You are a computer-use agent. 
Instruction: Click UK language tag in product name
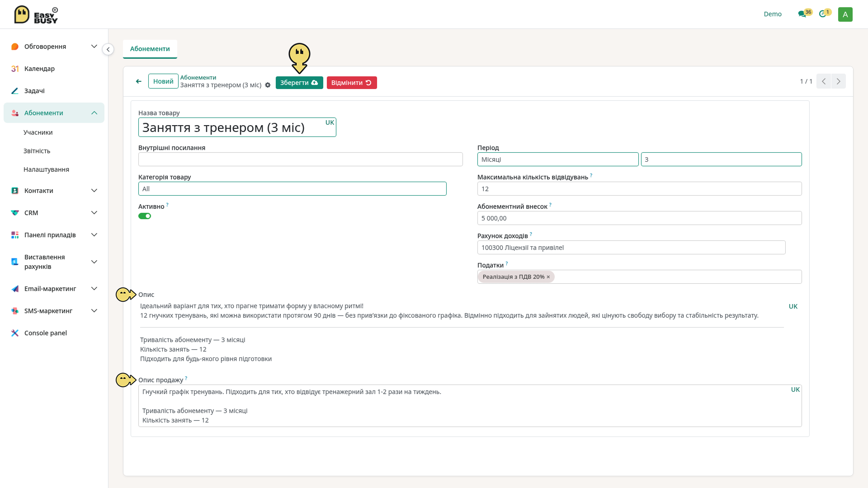coord(330,122)
